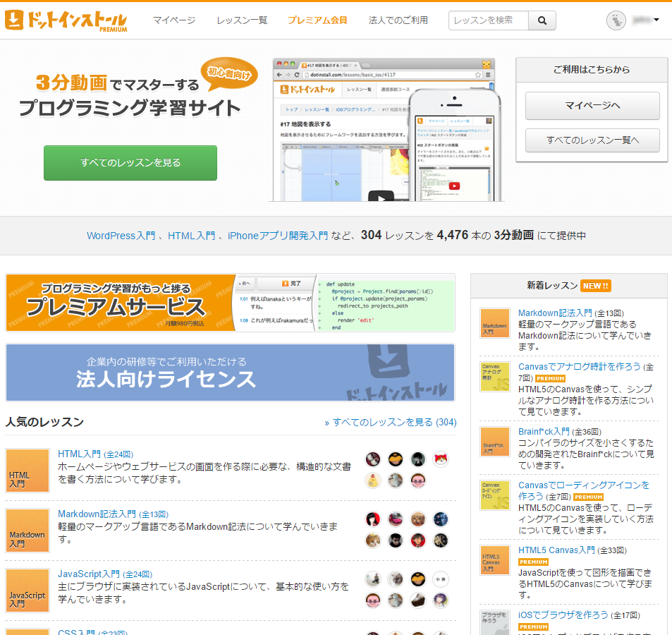Open the iOSでブラウザを作ろう link
This screenshot has height=635, width=672.
tap(563, 615)
